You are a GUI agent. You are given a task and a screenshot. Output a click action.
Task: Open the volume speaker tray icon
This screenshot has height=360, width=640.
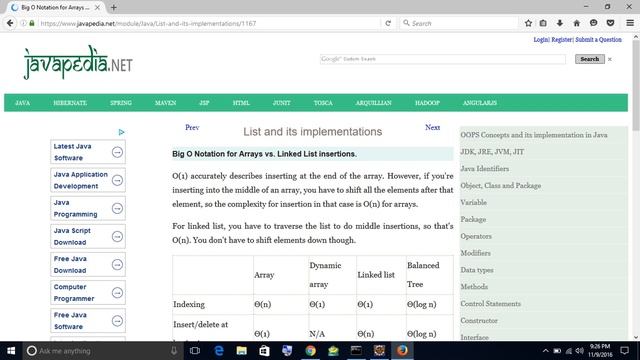579,351
